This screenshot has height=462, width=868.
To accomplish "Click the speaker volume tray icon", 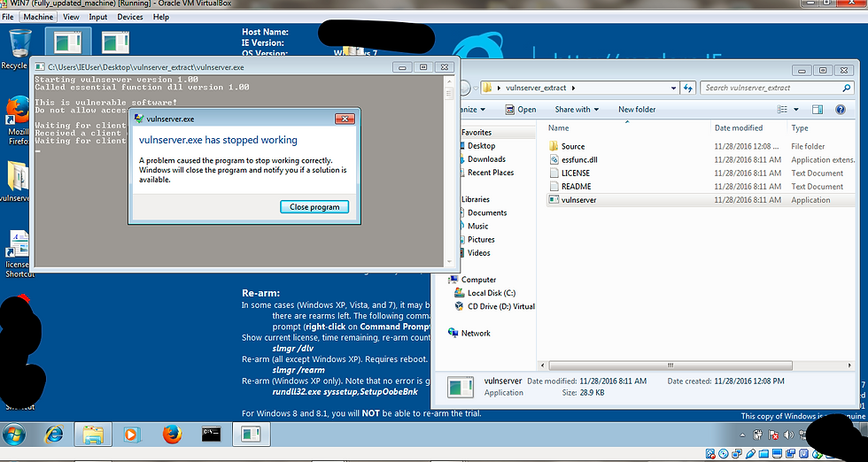I will (x=789, y=435).
